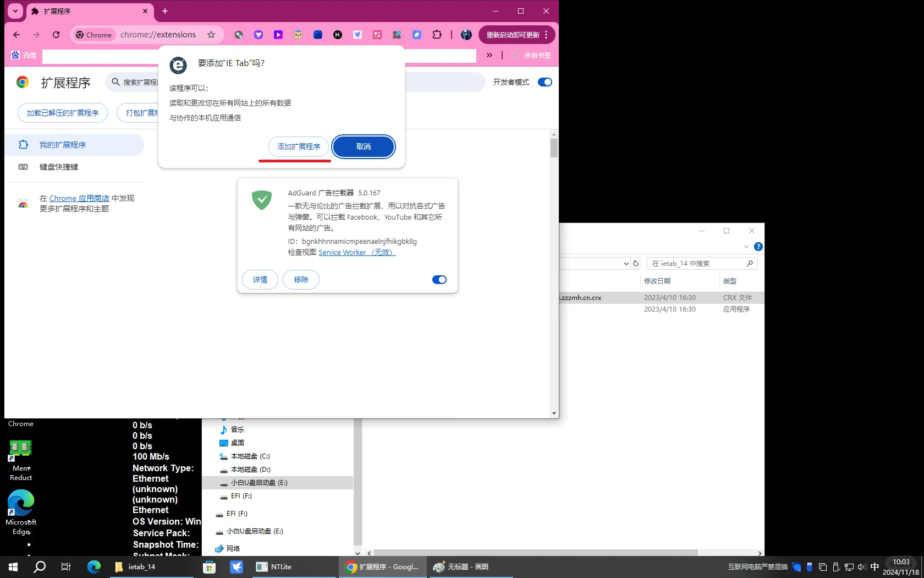The width and height of the screenshot is (924, 578).
Task: Click the 在 ietab_14 中搜索 search box
Action: tap(702, 264)
